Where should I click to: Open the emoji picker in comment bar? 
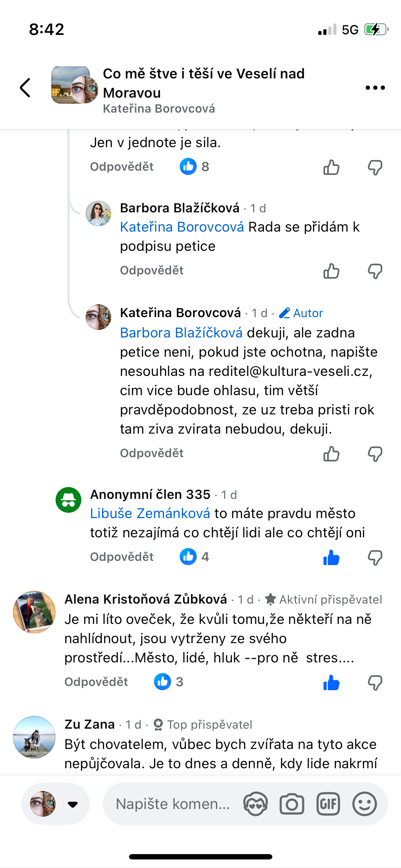click(x=364, y=804)
